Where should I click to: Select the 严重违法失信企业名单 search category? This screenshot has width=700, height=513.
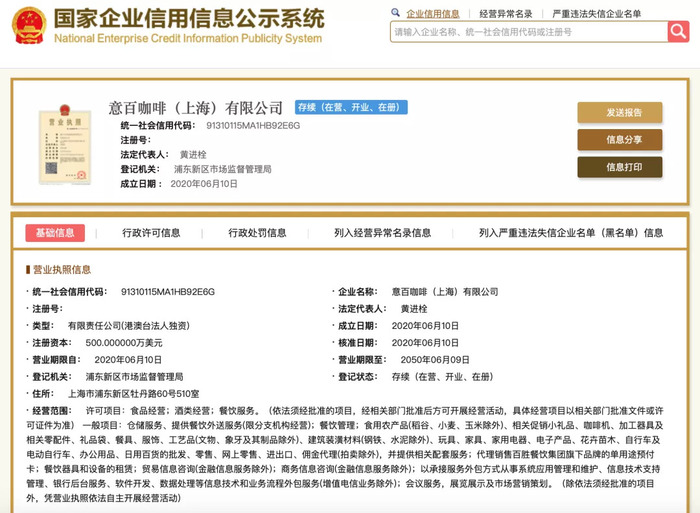[x=596, y=14]
